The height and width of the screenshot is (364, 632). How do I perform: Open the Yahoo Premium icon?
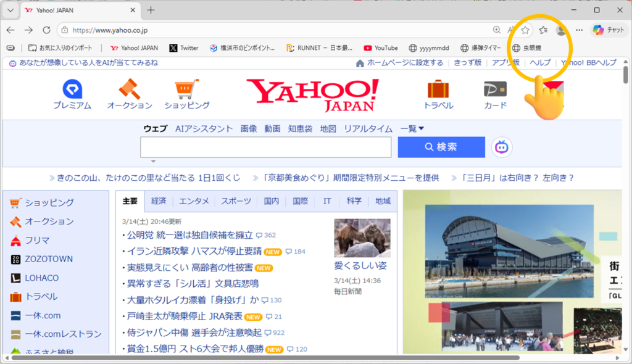tap(72, 89)
